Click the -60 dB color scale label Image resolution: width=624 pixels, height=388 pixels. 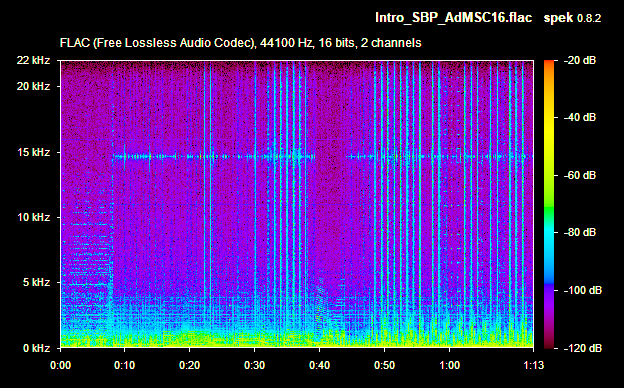pyautogui.click(x=580, y=175)
